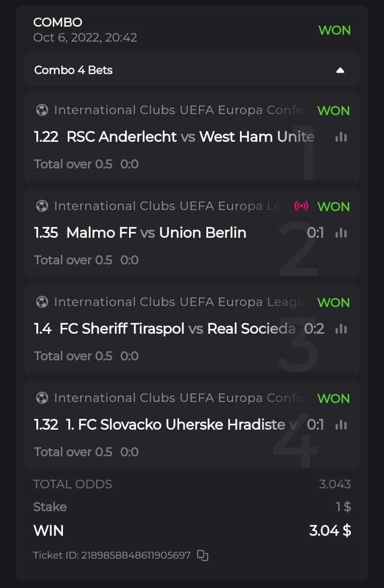Copy the Ticket ID
This screenshot has width=384, height=588.
point(203,555)
